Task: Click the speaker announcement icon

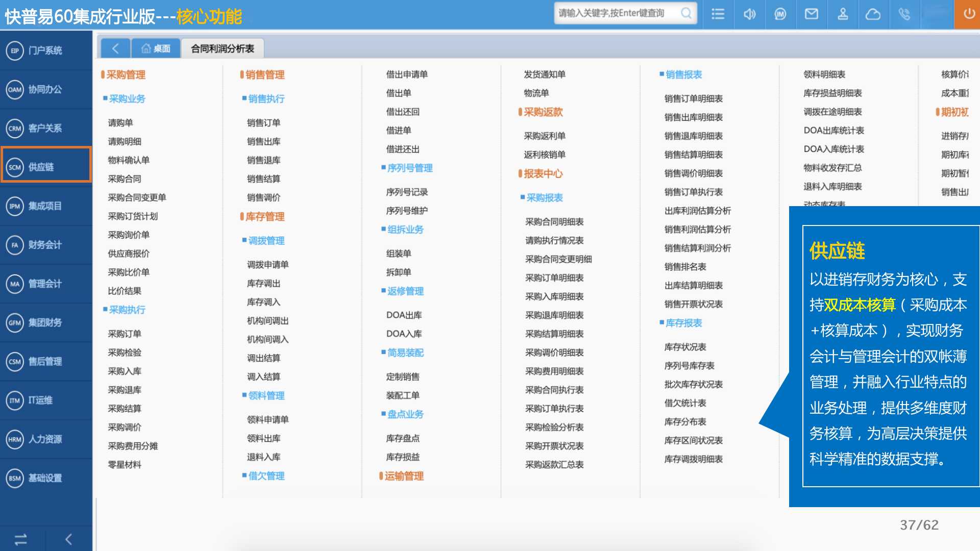Action: click(x=749, y=14)
